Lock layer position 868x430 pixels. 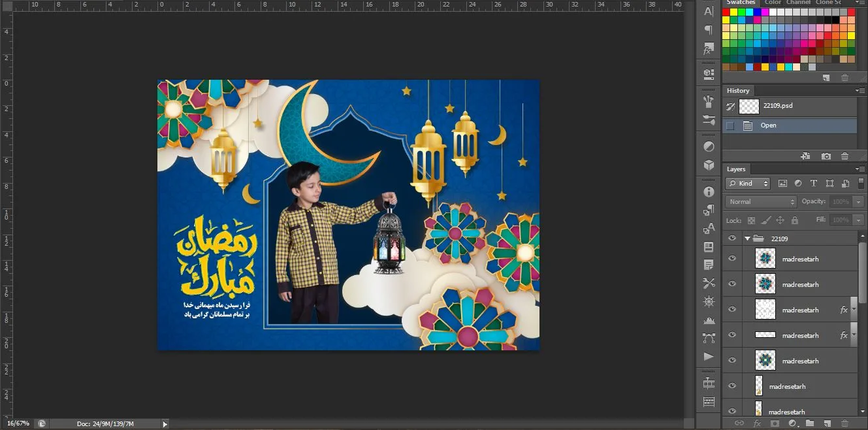coord(780,220)
